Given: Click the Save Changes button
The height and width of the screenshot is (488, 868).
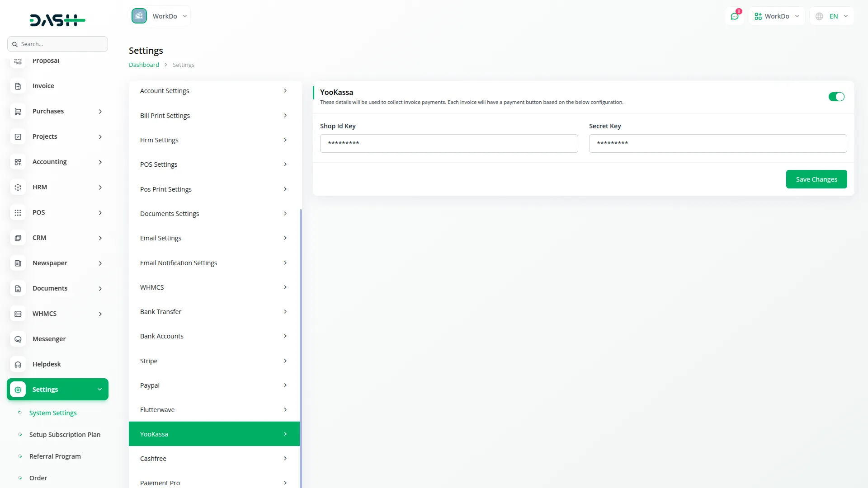Looking at the screenshot, I should [816, 179].
